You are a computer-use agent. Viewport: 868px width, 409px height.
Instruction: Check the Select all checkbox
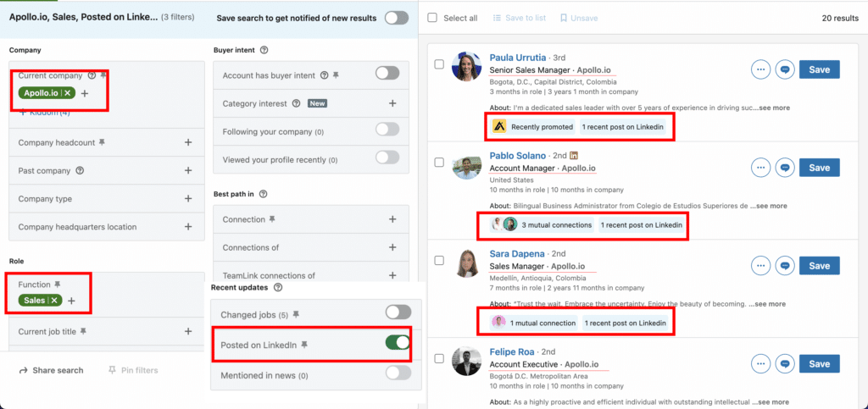(x=433, y=19)
